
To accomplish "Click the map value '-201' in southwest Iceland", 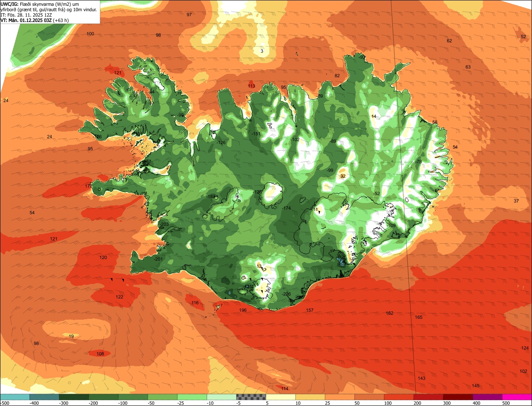I will pyautogui.click(x=158, y=259).
